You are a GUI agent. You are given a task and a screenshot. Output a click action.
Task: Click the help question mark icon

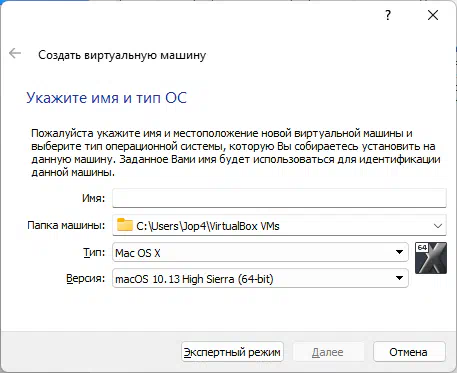[388, 15]
